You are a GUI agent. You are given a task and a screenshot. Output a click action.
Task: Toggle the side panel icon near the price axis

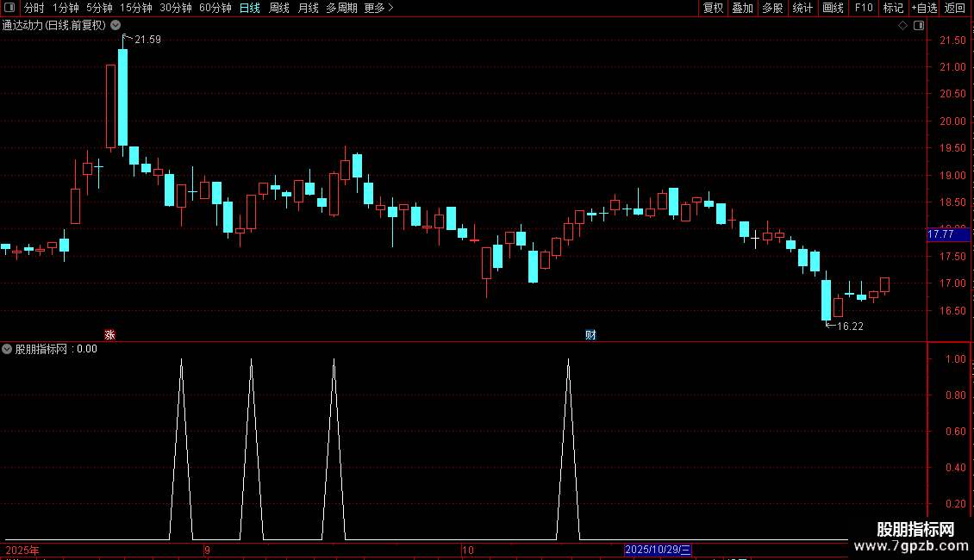pyautogui.click(x=919, y=26)
